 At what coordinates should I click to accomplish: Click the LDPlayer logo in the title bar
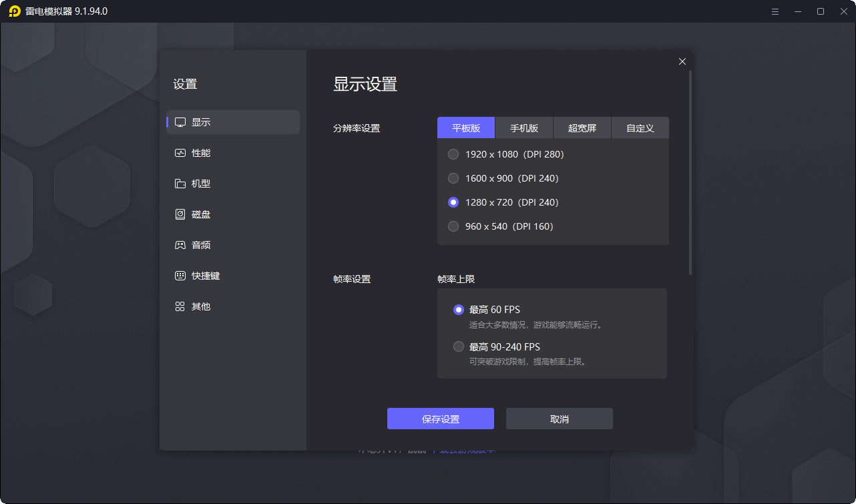tap(15, 11)
